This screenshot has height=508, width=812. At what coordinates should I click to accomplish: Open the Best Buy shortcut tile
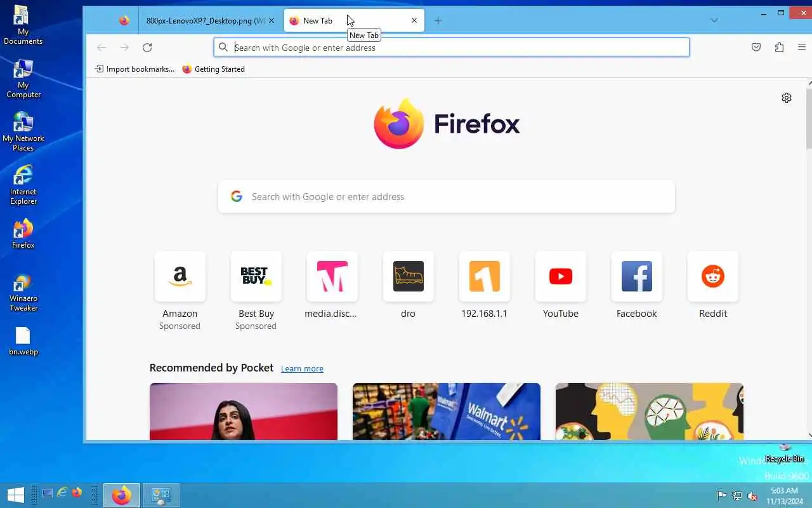point(256,276)
